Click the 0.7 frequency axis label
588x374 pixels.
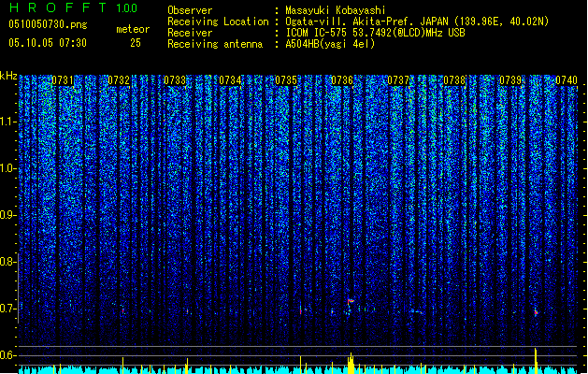(7, 309)
